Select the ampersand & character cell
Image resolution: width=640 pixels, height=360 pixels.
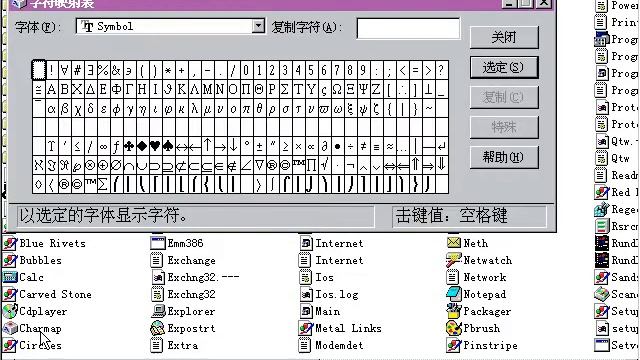(x=116, y=70)
